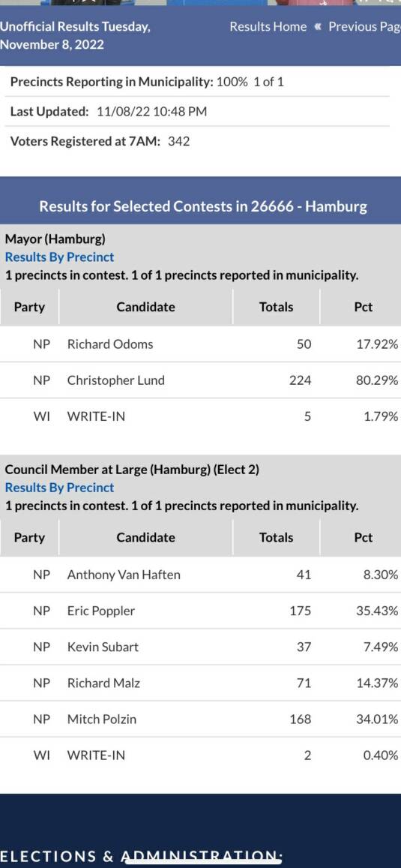This screenshot has height=868, width=401.
Task: Open the Results Home link
Action: (268, 26)
